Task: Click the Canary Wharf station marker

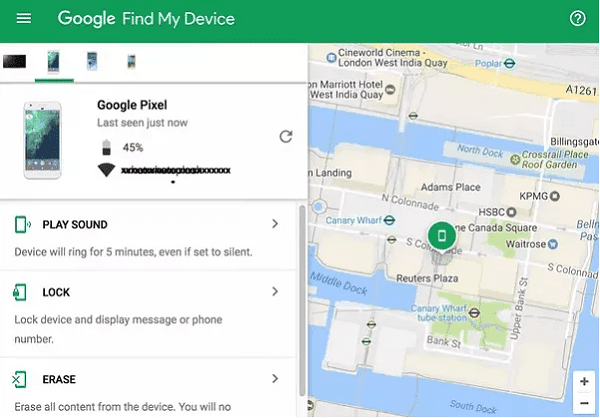Action: (x=389, y=220)
